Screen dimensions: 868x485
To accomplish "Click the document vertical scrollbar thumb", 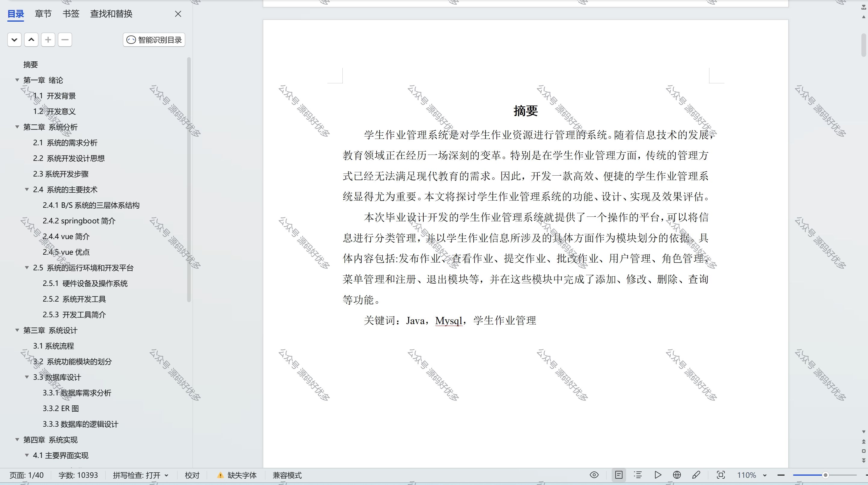I will pyautogui.click(x=863, y=45).
